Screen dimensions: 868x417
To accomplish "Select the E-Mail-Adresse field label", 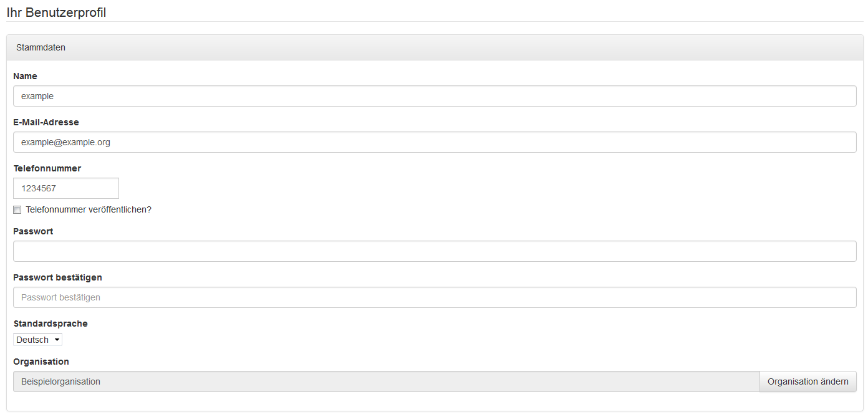I will point(46,122).
